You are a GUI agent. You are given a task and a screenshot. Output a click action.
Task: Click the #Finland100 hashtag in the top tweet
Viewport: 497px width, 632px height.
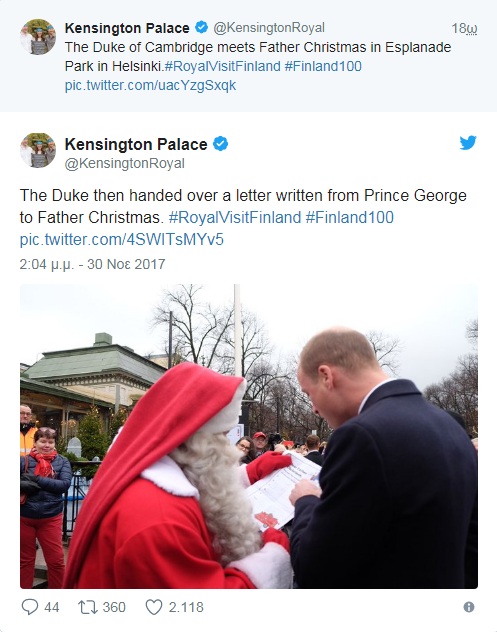click(323, 66)
